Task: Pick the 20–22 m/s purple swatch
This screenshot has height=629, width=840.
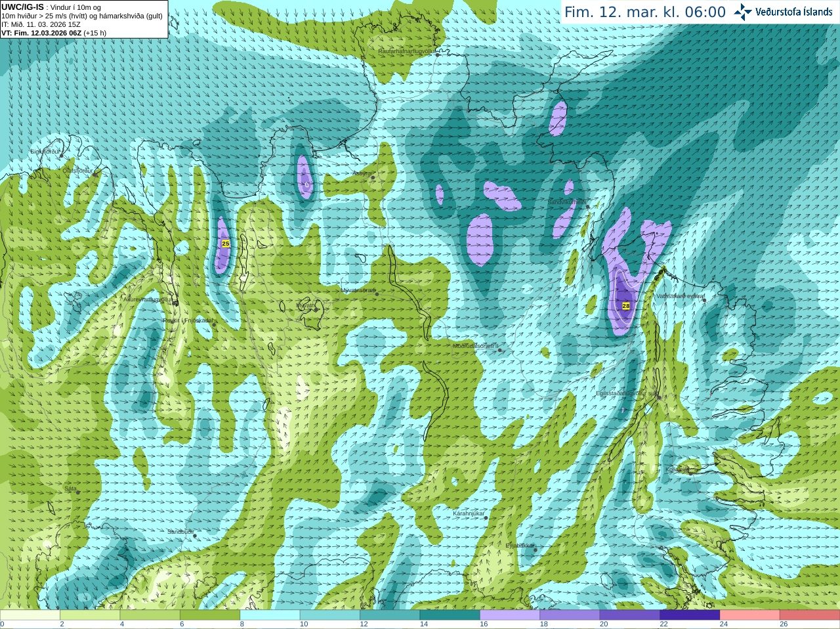Action: pyautogui.click(x=630, y=615)
